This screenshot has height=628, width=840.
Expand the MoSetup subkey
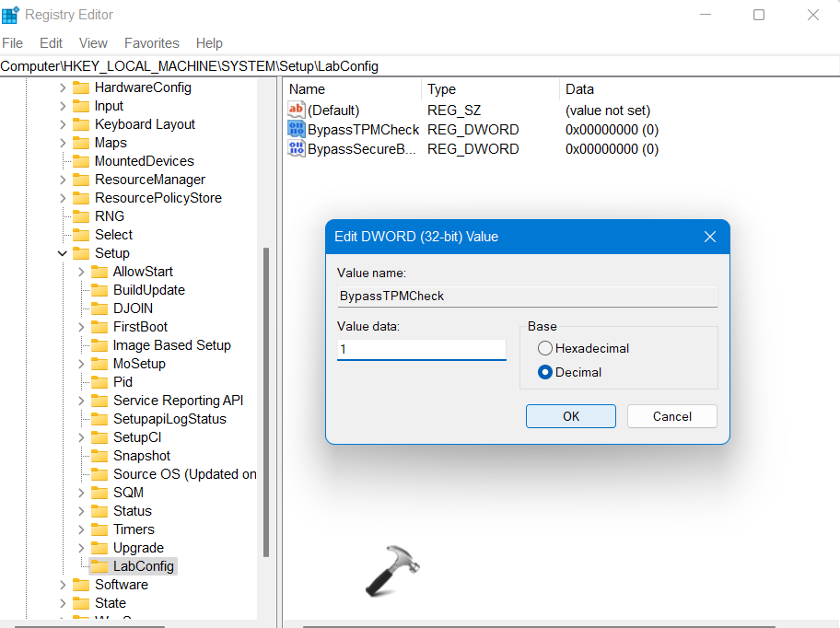click(x=81, y=364)
